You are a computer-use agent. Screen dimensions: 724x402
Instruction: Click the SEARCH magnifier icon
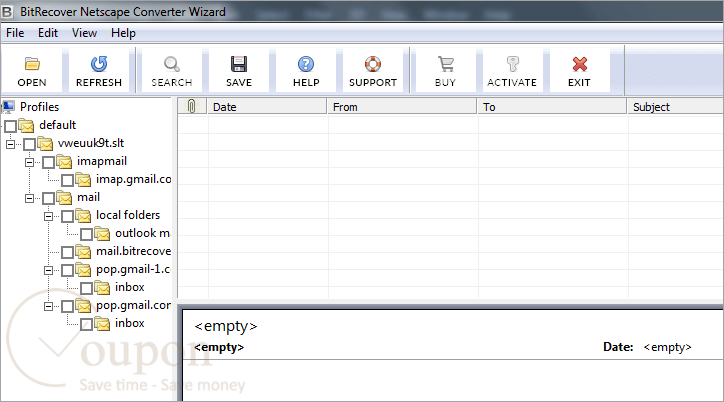point(171,64)
